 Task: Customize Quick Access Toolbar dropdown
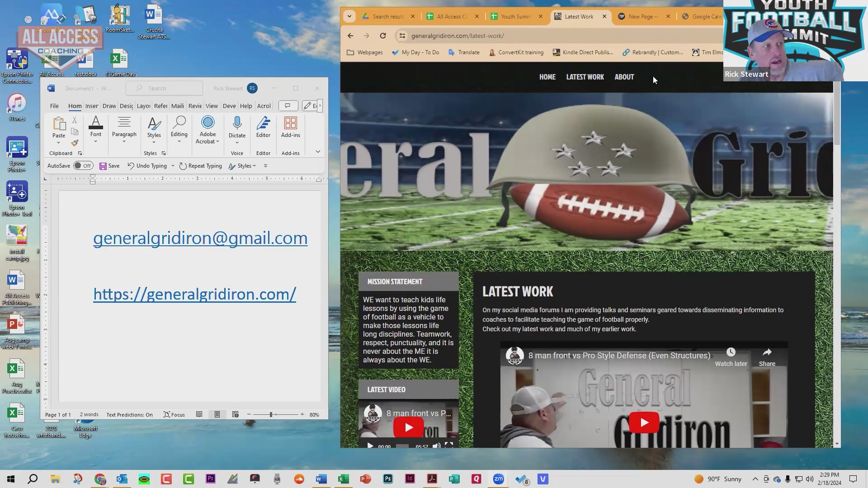tap(265, 166)
